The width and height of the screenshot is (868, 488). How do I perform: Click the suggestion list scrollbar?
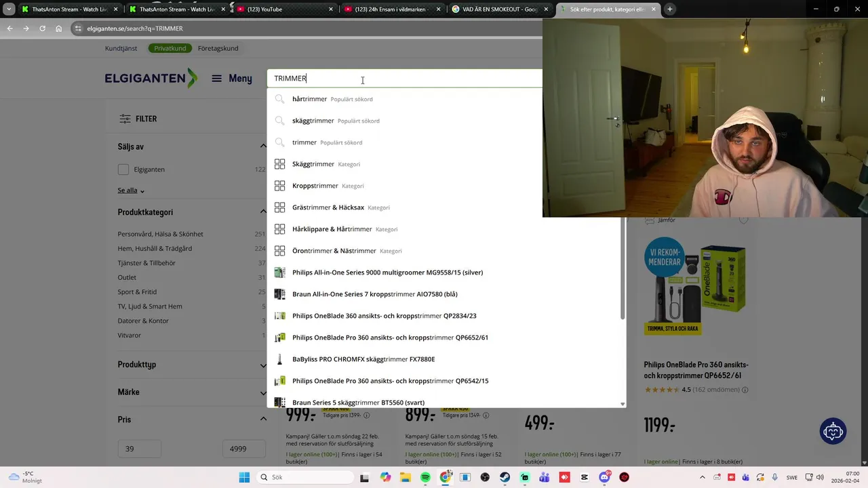pos(623,268)
